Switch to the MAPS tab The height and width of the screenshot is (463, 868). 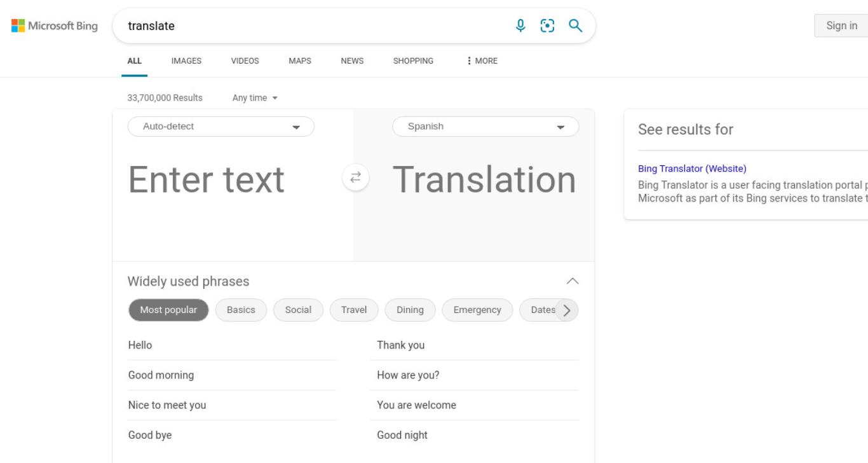(x=300, y=61)
